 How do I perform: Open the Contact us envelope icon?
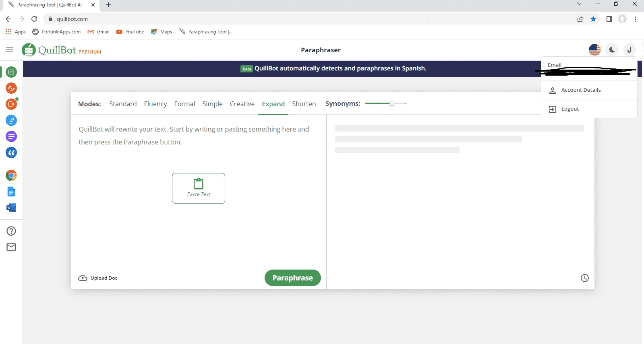11,247
